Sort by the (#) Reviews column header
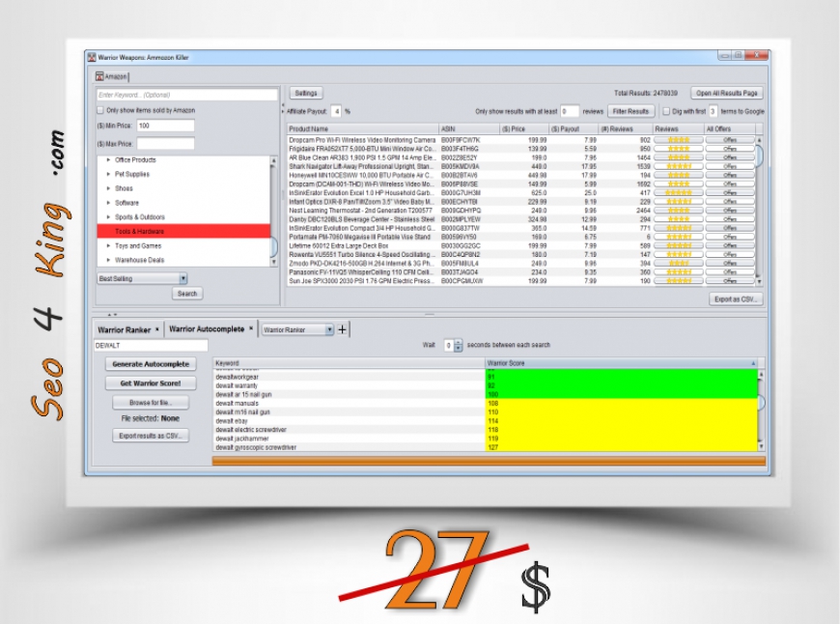Image resolution: width=840 pixels, height=624 pixels. coord(626,129)
